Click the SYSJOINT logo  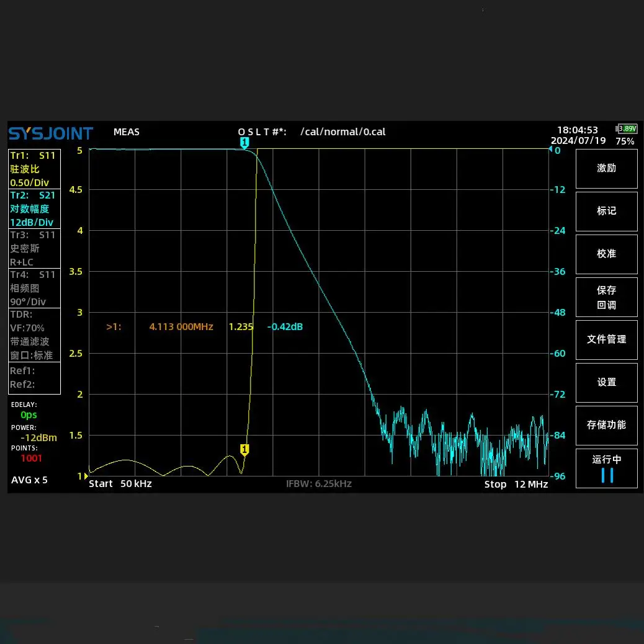point(50,133)
